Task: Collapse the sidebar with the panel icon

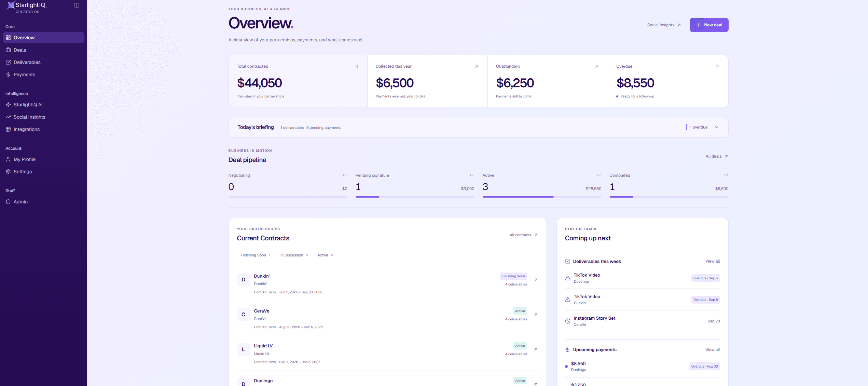Action: pos(77,5)
